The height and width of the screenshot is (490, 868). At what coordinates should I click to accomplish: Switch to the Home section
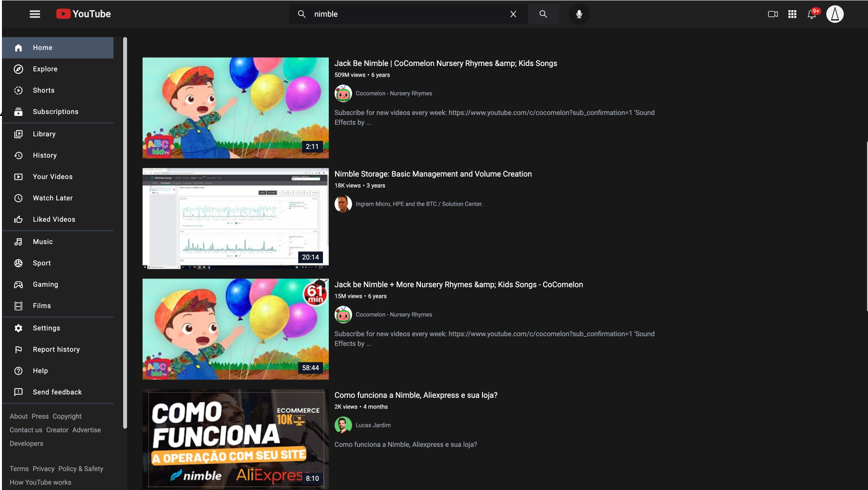point(42,48)
